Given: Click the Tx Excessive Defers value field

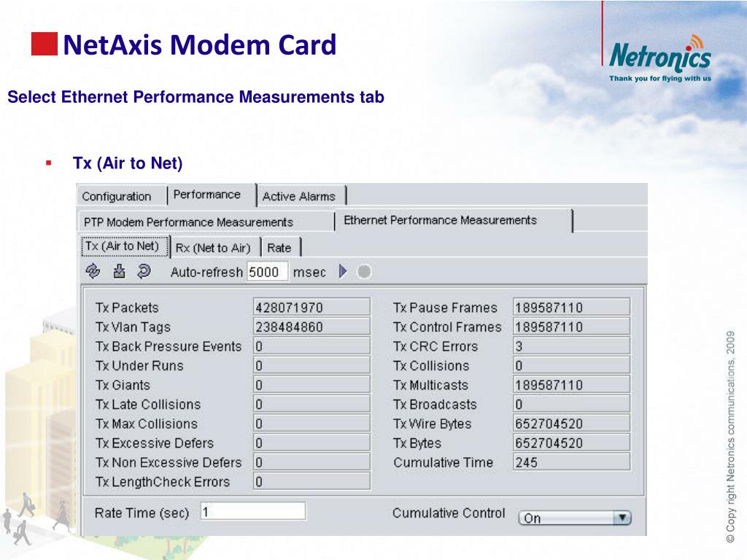Looking at the screenshot, I should (311, 443).
